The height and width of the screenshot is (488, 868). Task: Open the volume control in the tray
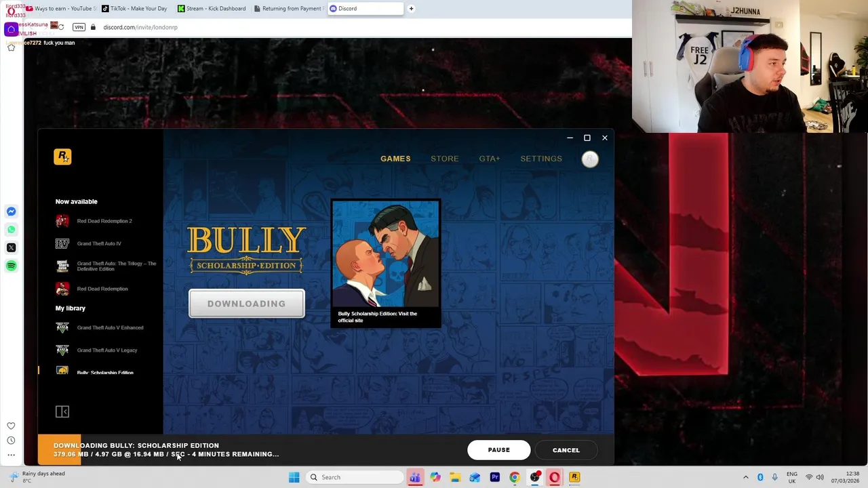click(820, 477)
